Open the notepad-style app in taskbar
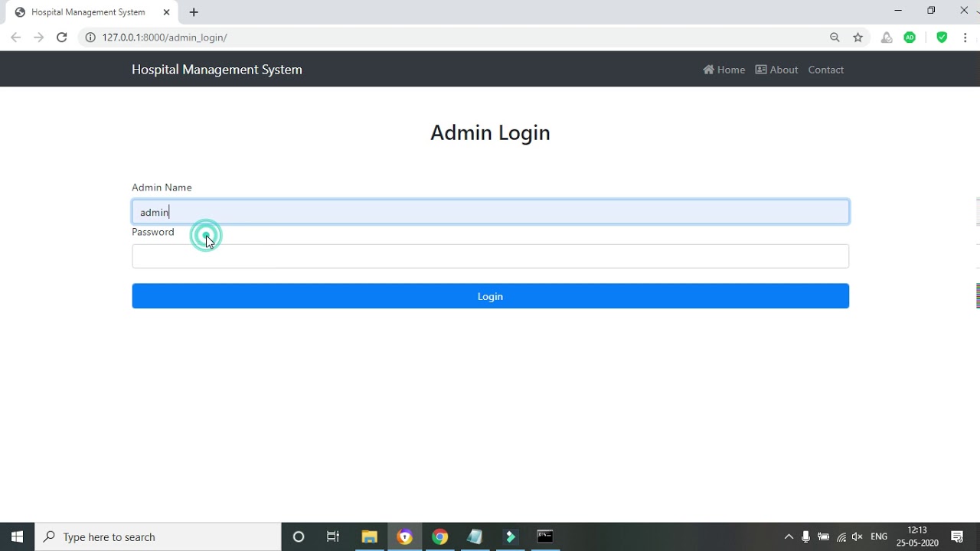 [x=475, y=536]
